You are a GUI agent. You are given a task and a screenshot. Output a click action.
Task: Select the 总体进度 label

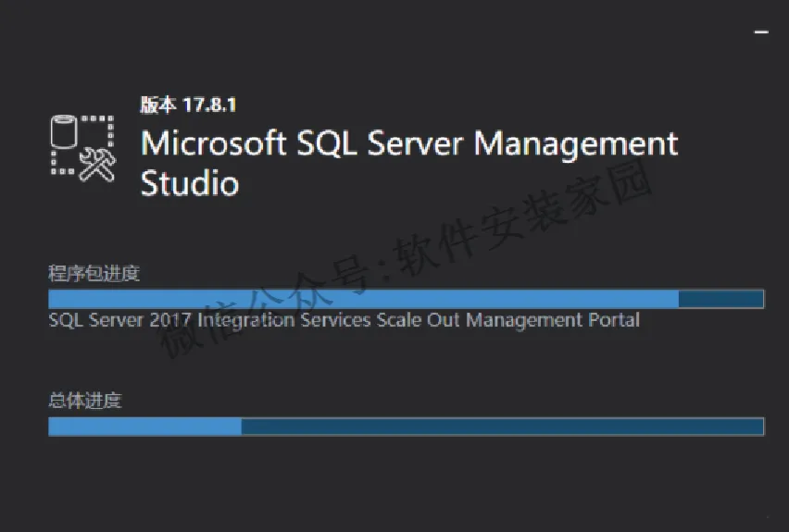(x=84, y=401)
